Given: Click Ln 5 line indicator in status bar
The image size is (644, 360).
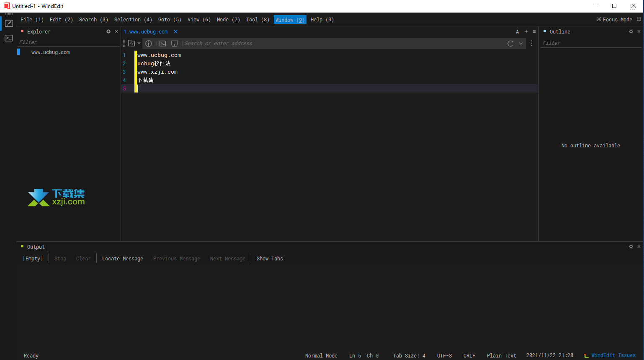Looking at the screenshot, I should pyautogui.click(x=355, y=356).
